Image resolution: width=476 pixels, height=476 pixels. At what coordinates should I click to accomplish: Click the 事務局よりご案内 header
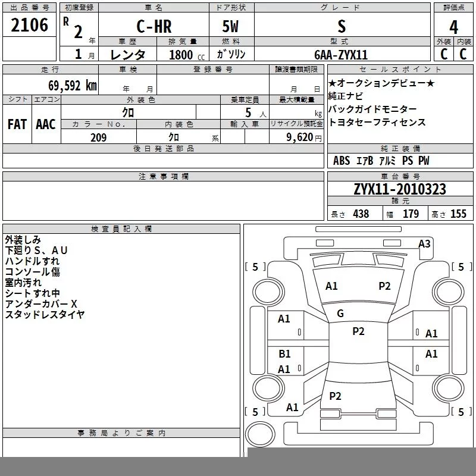tap(121, 433)
